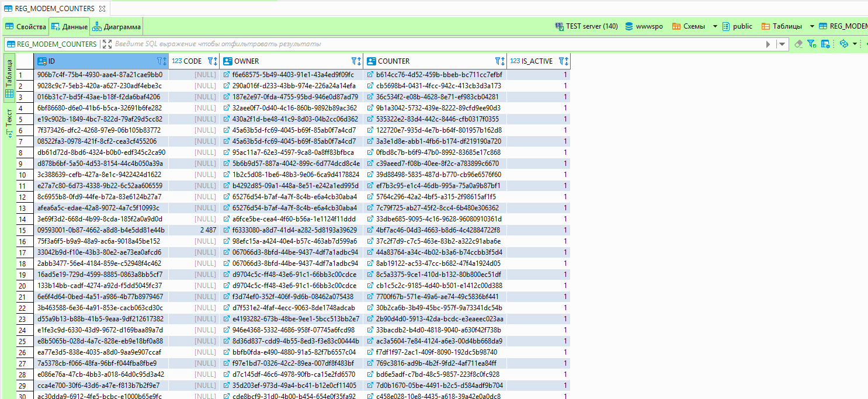This screenshot has height=399, width=868.
Task: Close the REG_MODEM_COUNTERS editor tab
Action: click(x=102, y=9)
